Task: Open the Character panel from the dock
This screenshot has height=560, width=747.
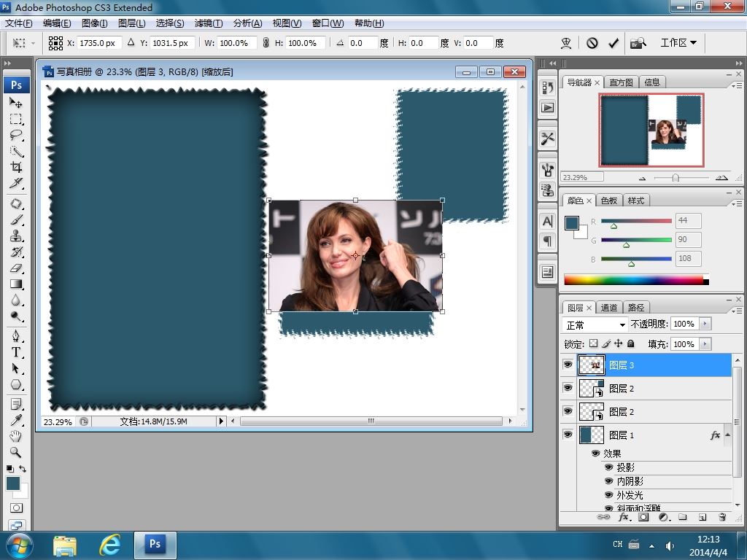Action: 547,221
